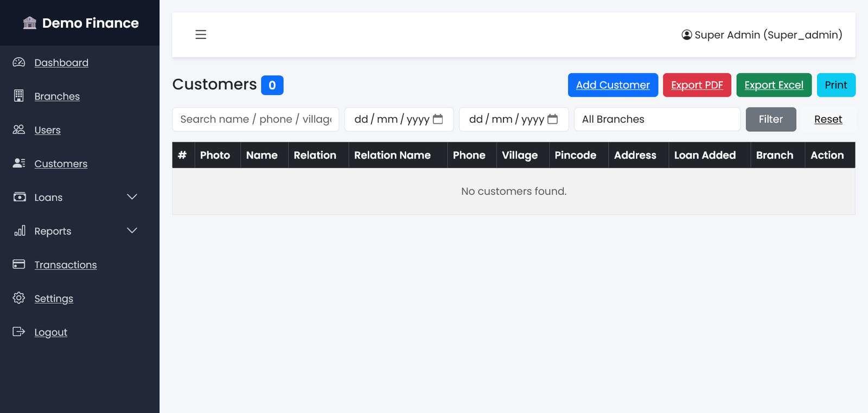Image resolution: width=868 pixels, height=413 pixels.
Task: Click the first dd/mm/yyyy date input
Action: click(x=399, y=119)
